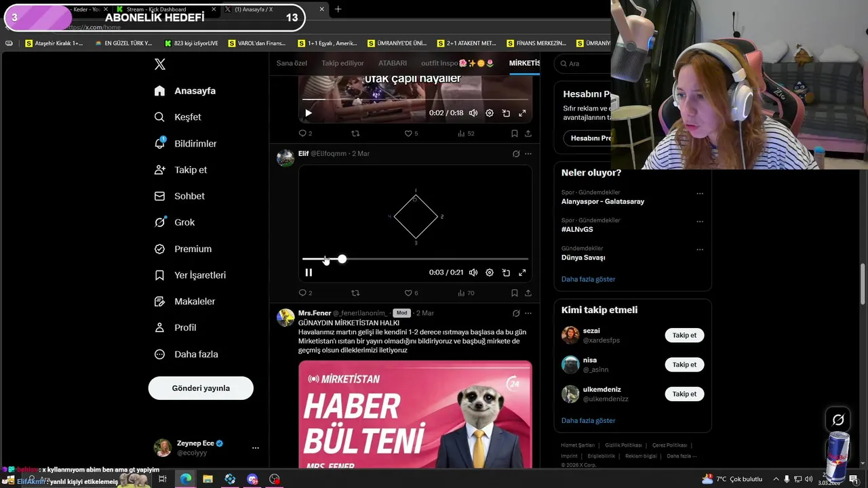Show more under Kimi takip etmeli

588,421
